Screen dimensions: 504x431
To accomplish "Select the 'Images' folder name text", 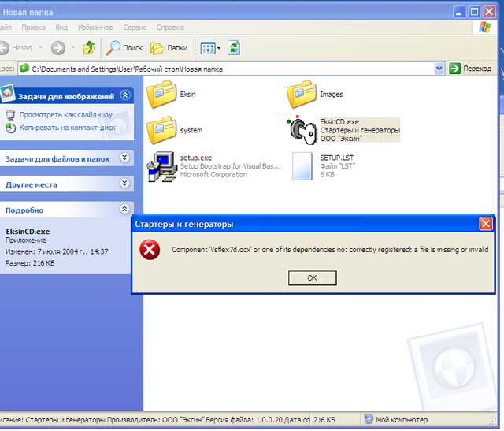I will (332, 95).
